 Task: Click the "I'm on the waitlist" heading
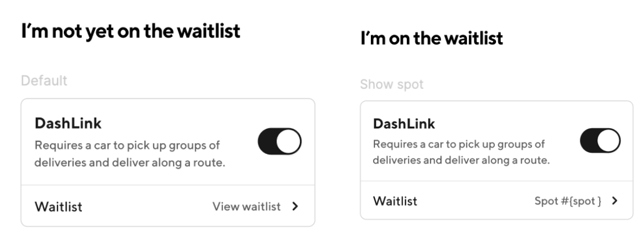(432, 39)
